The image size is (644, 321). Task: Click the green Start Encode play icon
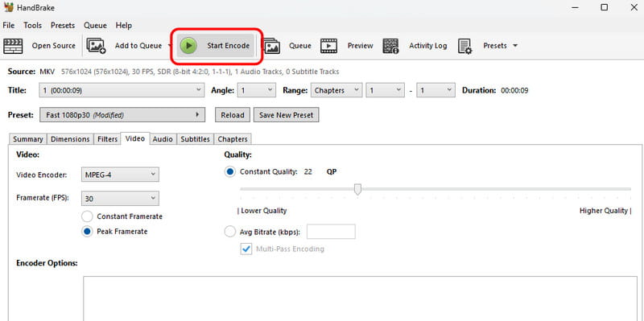point(188,46)
